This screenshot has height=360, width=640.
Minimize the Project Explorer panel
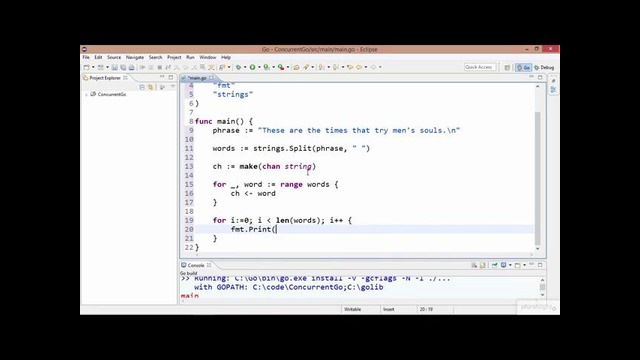pyautogui.click(x=162, y=77)
